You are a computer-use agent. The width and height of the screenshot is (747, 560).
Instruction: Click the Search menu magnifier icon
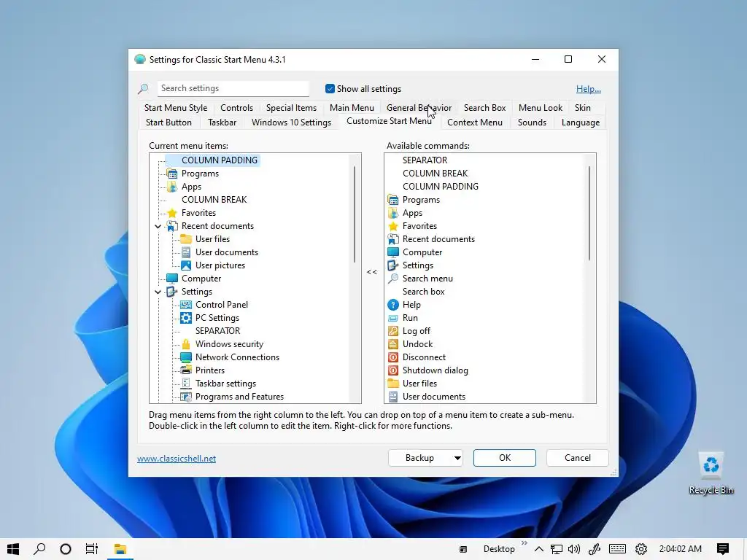click(x=393, y=279)
